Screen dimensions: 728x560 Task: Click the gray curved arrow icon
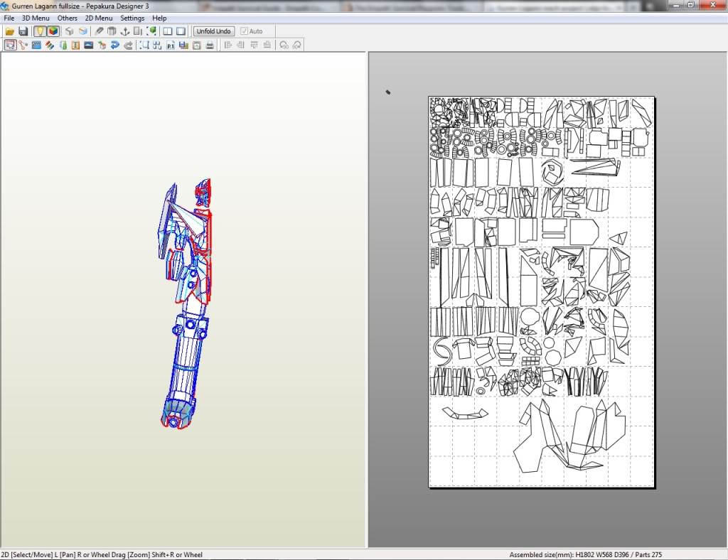[x=128, y=45]
